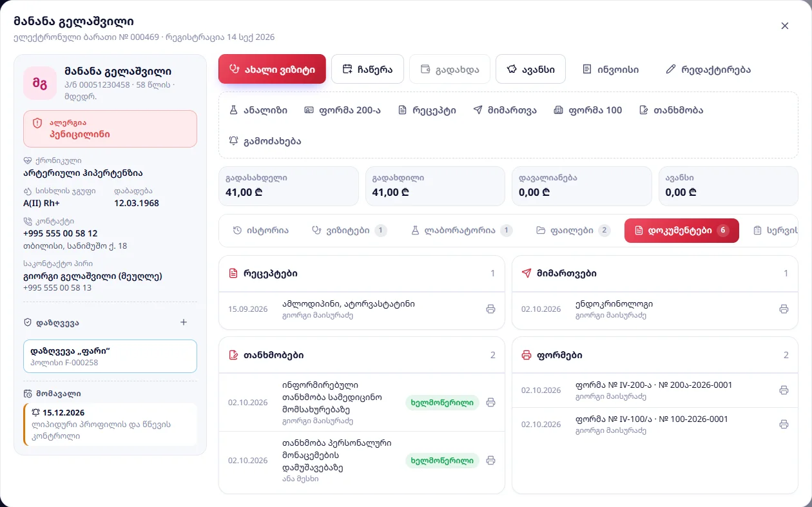Create ფორმა 200-ა document
The image size is (812, 507).
pos(342,110)
